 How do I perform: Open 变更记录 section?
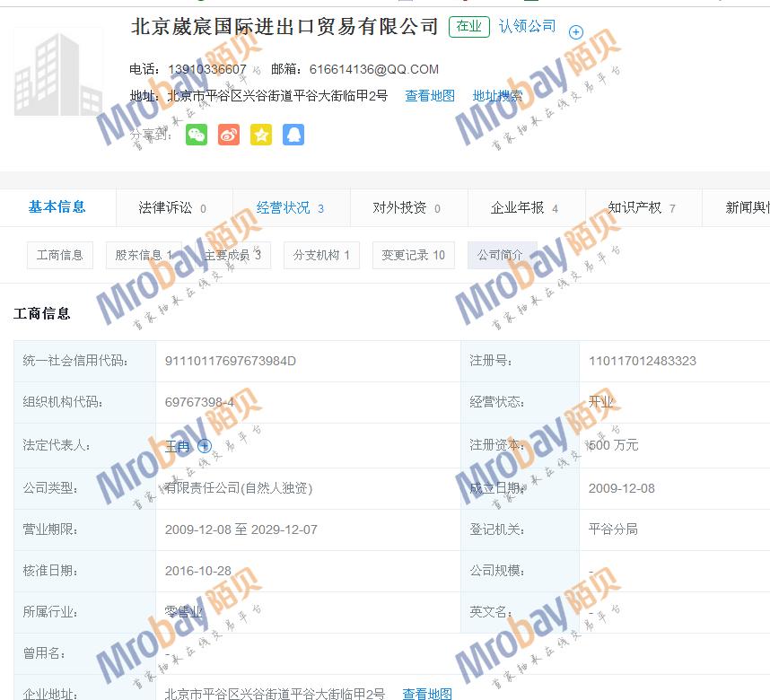(413, 255)
